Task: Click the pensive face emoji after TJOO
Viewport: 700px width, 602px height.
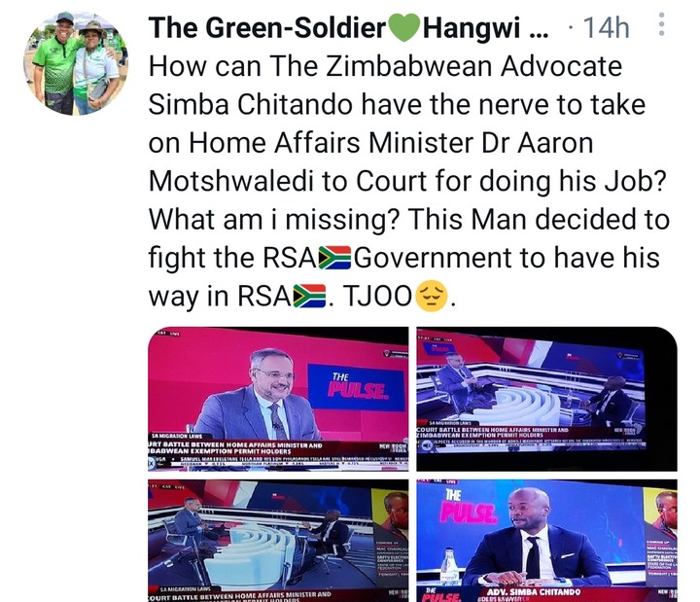Action: pos(432,297)
